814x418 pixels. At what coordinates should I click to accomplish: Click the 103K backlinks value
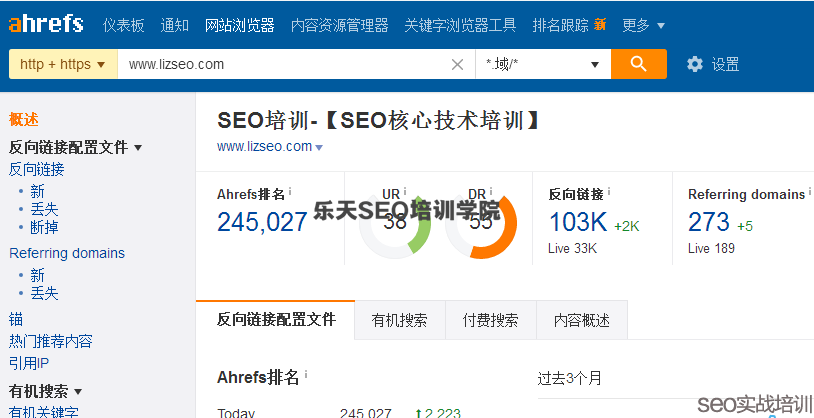click(578, 222)
